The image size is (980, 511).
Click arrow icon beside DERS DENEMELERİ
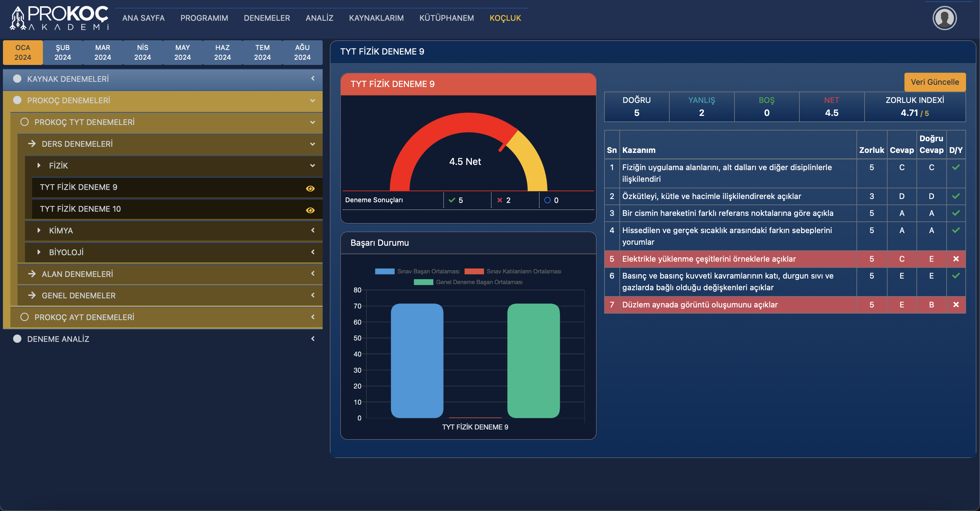pyautogui.click(x=32, y=143)
